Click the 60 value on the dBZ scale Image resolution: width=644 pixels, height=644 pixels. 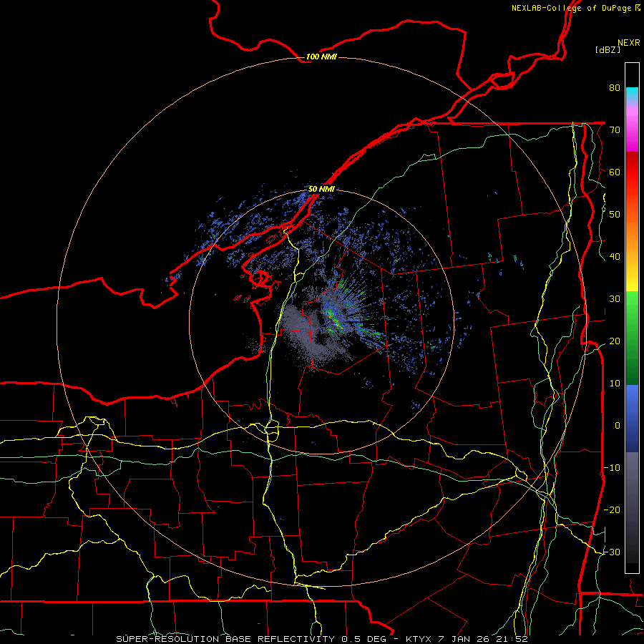click(615, 172)
